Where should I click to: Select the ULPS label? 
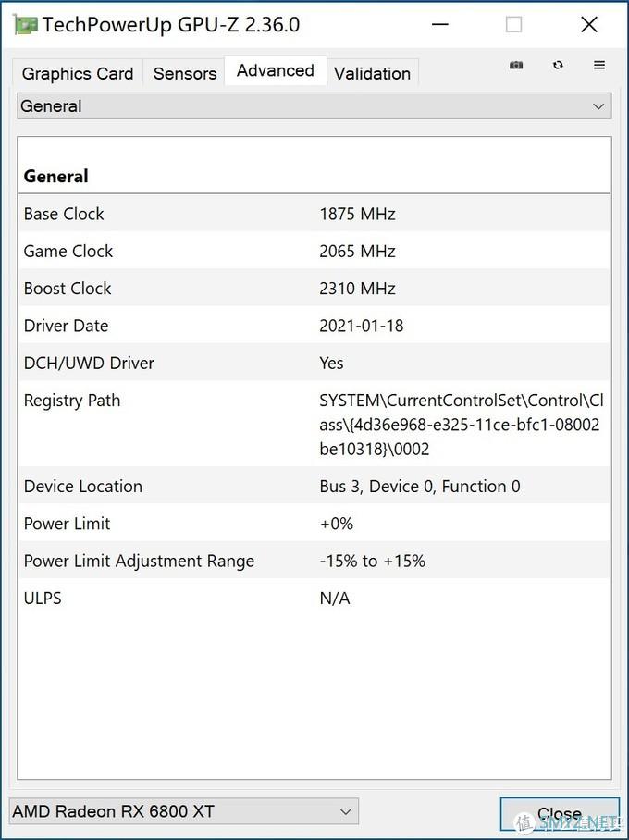click(43, 598)
